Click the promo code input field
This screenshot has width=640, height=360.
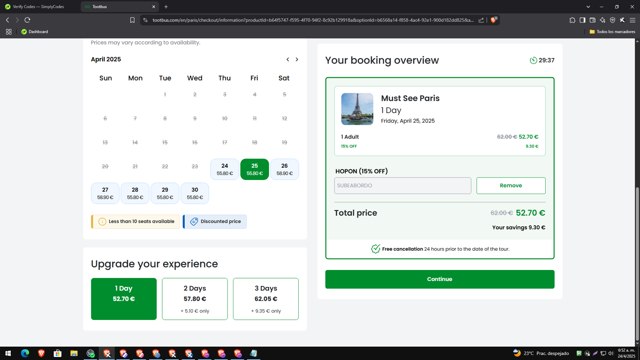[402, 186]
